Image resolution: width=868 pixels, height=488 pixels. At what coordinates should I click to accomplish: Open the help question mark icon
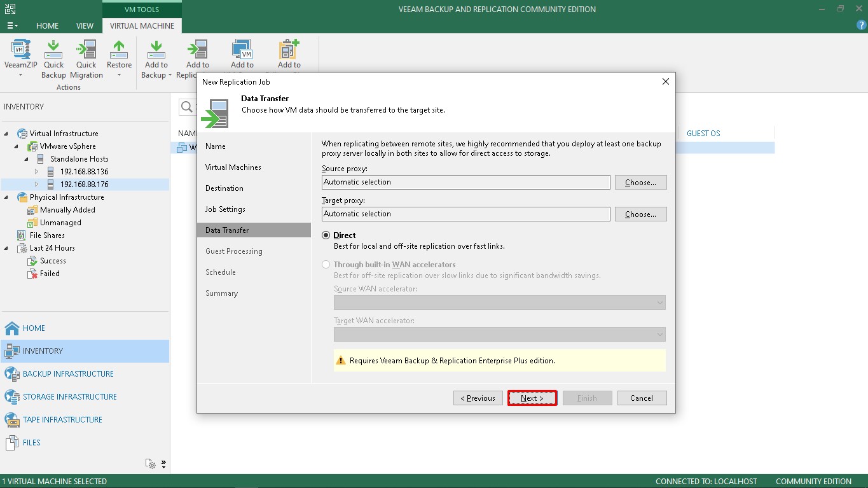(x=862, y=25)
